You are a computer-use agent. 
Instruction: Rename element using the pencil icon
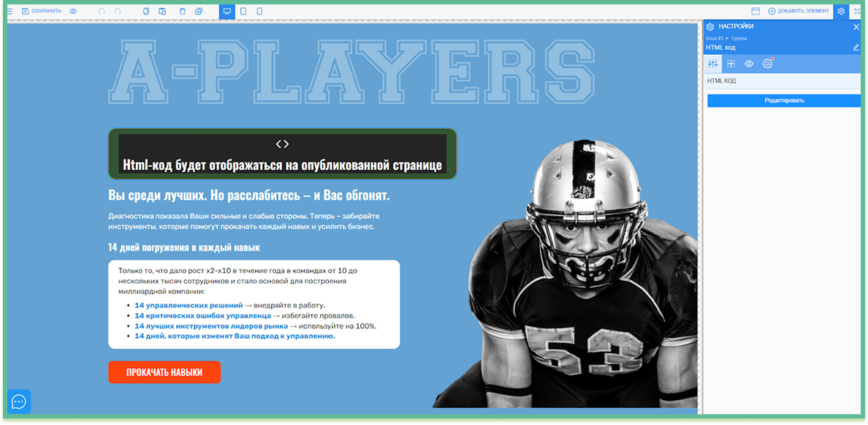[856, 48]
